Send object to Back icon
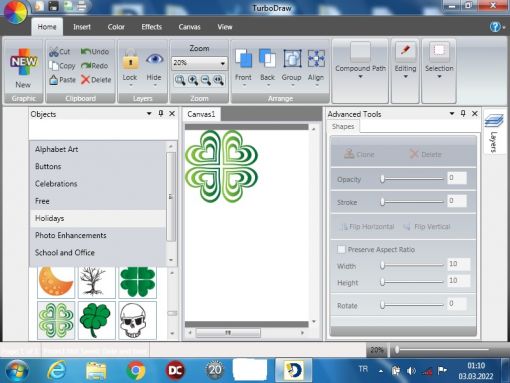510x383 pixels. click(267, 59)
